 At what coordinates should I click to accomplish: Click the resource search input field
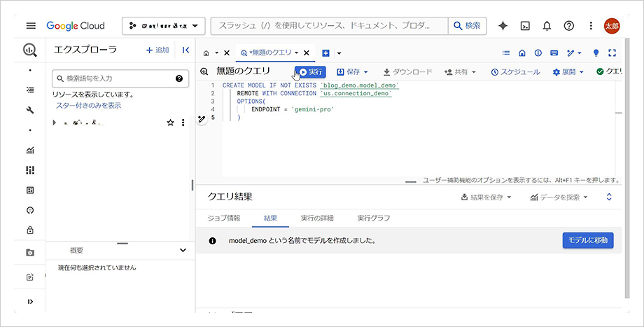click(330, 26)
